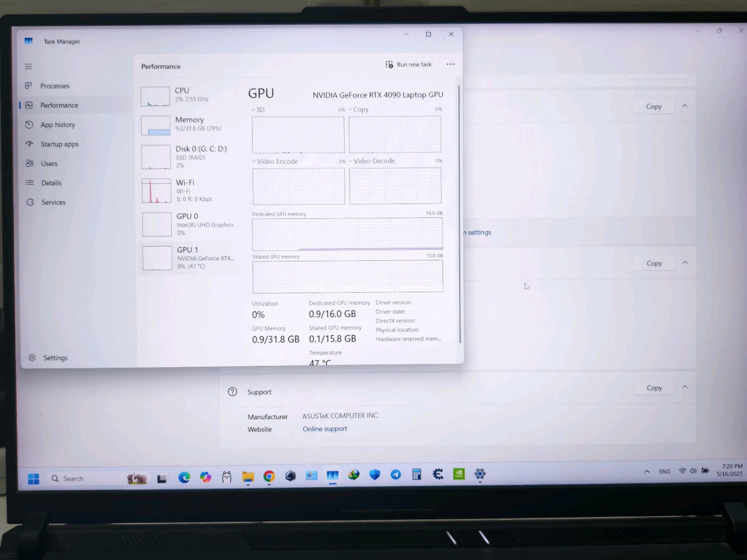Open Telegram from the taskbar
Screen dimensions: 747x560
pyautogui.click(x=396, y=474)
